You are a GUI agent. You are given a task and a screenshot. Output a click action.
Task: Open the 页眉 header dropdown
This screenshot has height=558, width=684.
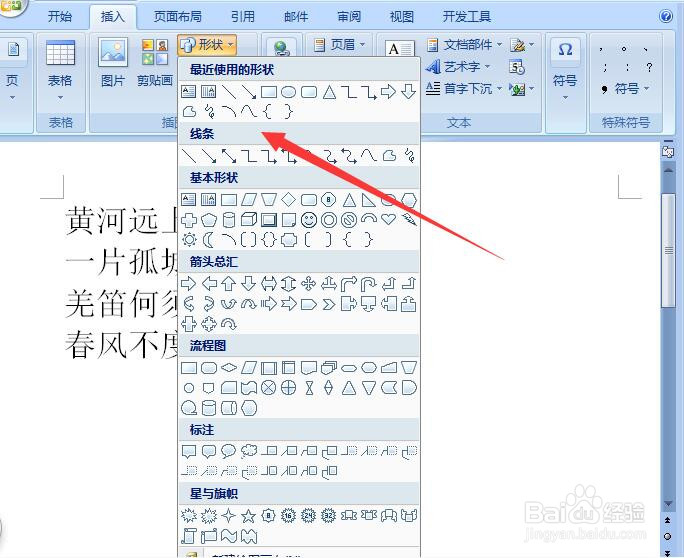[x=339, y=45]
